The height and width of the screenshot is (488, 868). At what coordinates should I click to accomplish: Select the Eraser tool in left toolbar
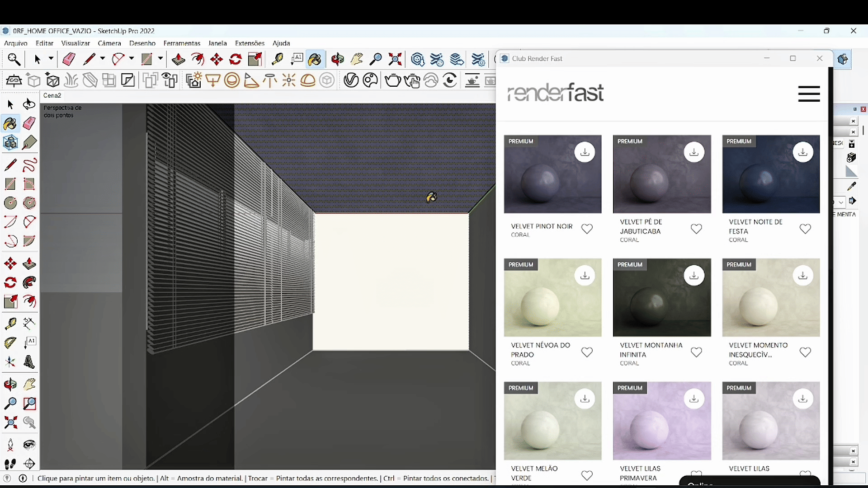click(x=29, y=123)
